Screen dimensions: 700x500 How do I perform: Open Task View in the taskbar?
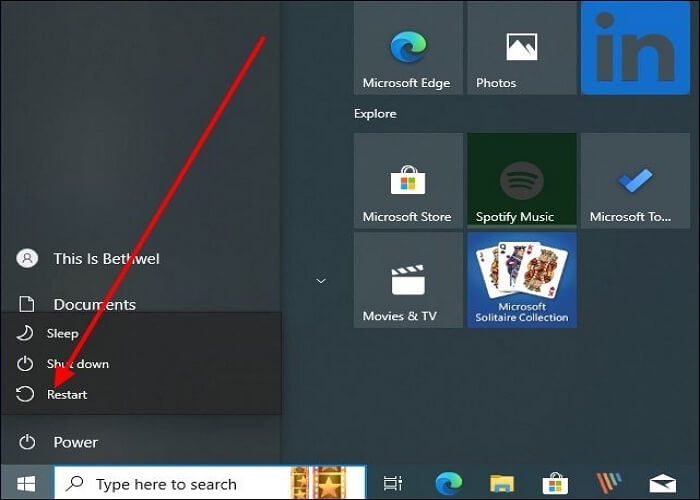pos(393,483)
